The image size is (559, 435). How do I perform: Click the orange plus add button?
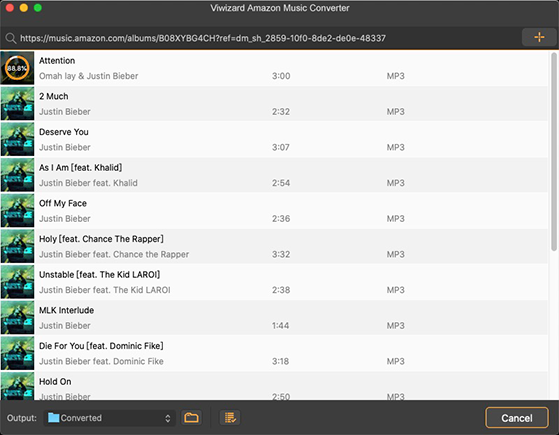(539, 37)
